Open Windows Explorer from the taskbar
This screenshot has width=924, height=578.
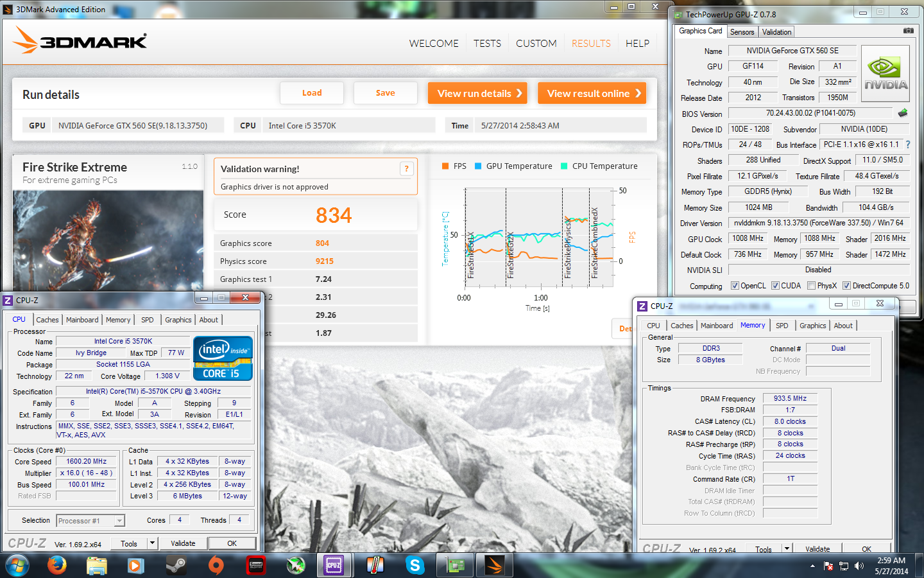tap(97, 565)
